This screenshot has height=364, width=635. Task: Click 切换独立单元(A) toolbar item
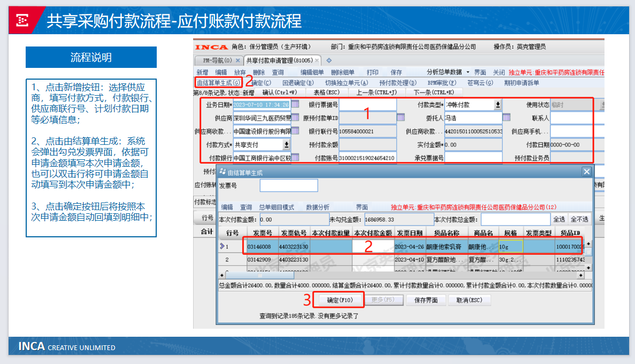347,82
